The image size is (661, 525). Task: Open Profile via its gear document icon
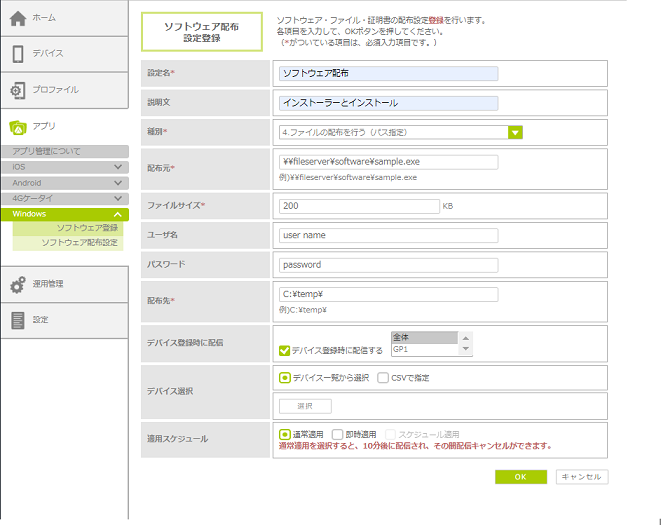coord(17,90)
